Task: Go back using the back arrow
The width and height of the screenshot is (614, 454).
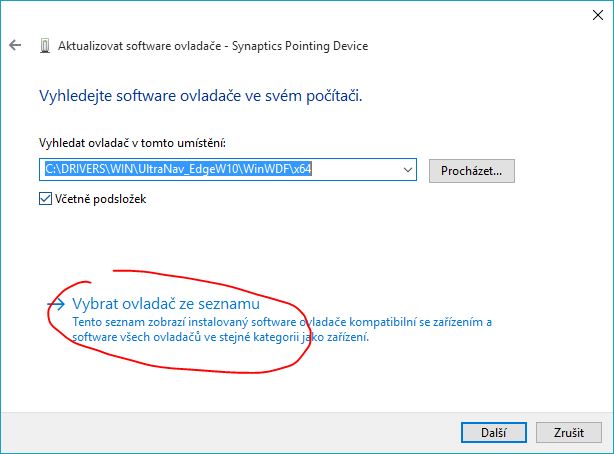Action: tap(15, 46)
